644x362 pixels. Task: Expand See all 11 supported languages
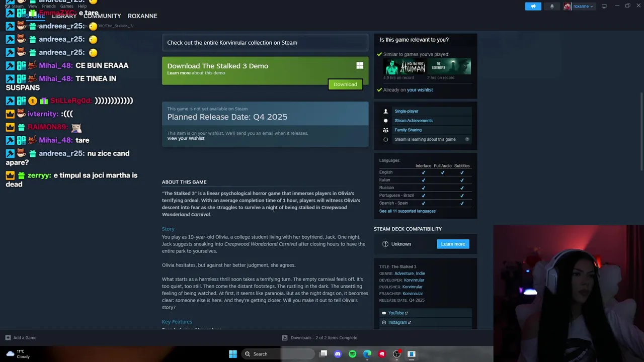pyautogui.click(x=407, y=211)
